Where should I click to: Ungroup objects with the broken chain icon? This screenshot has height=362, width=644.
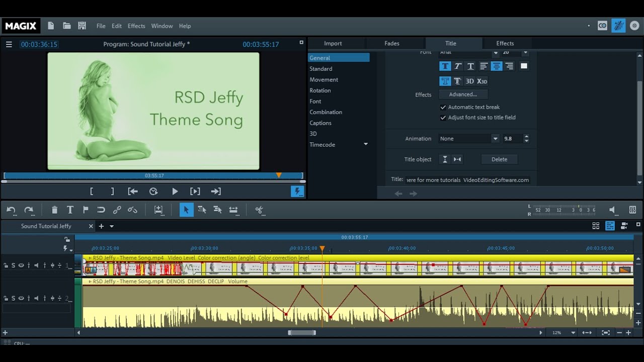click(132, 210)
